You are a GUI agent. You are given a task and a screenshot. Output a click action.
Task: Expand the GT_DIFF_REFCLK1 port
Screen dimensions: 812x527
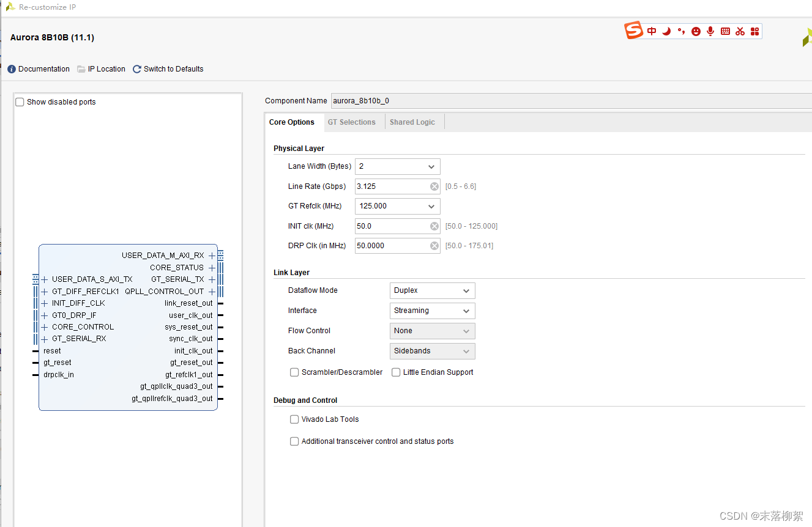pyautogui.click(x=45, y=292)
